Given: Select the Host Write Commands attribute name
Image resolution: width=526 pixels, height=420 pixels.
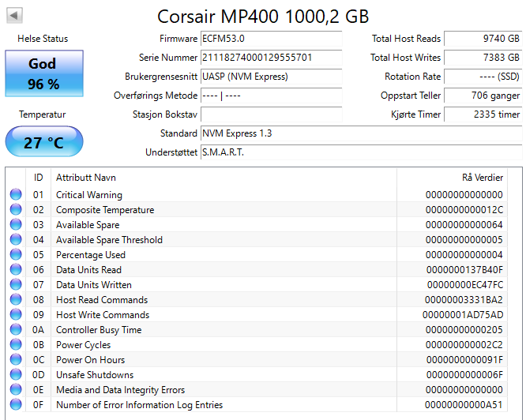Looking at the screenshot, I should (103, 315).
